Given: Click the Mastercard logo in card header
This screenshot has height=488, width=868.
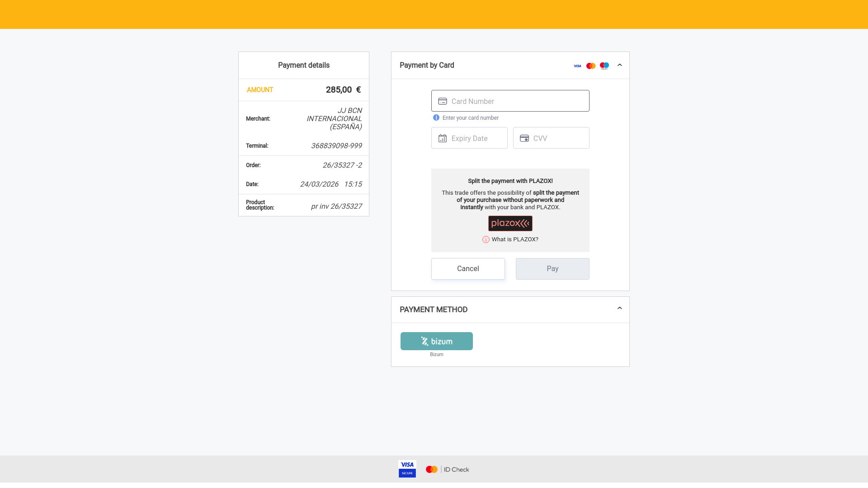Looking at the screenshot, I should [591, 66].
